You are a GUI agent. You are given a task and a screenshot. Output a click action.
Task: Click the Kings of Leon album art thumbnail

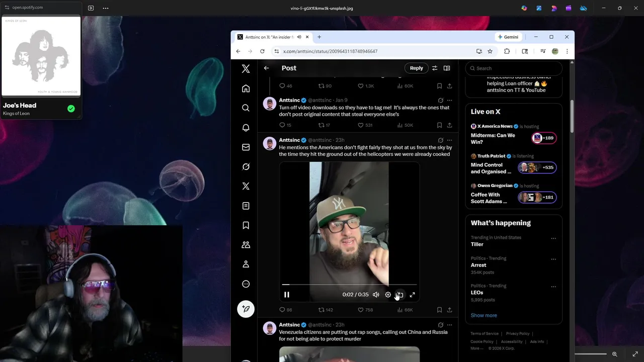click(41, 56)
